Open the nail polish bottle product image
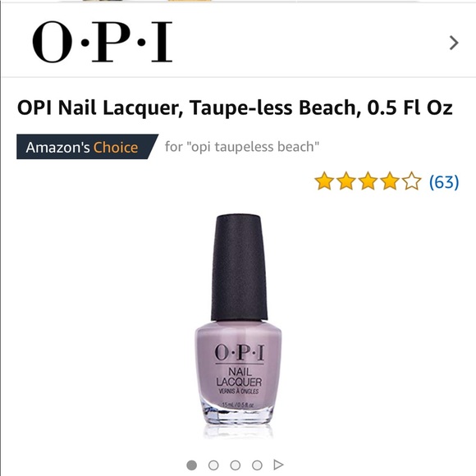 [238, 326]
